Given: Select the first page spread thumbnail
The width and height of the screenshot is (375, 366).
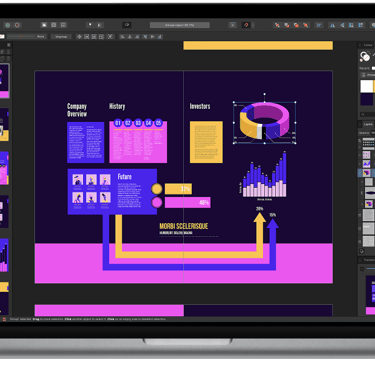Looking at the screenshot, I should (x=4, y=82).
